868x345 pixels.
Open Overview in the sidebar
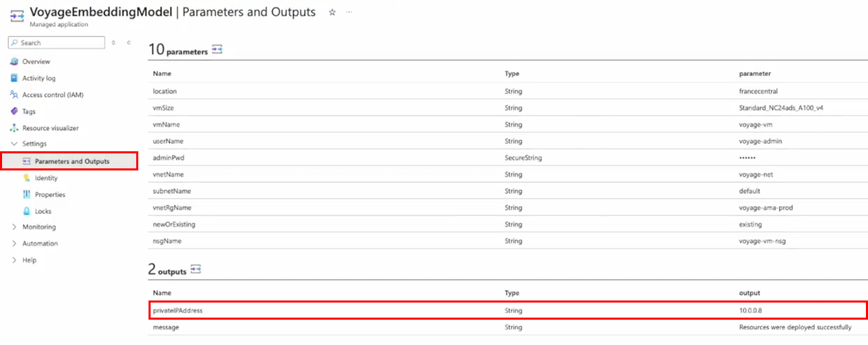point(36,62)
